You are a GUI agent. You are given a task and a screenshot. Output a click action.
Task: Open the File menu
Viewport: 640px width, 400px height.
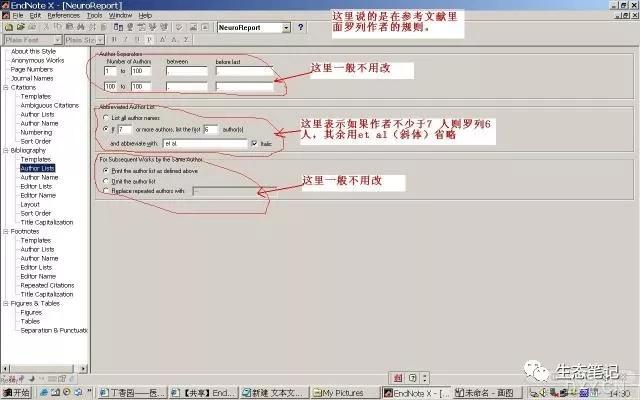tap(18, 16)
